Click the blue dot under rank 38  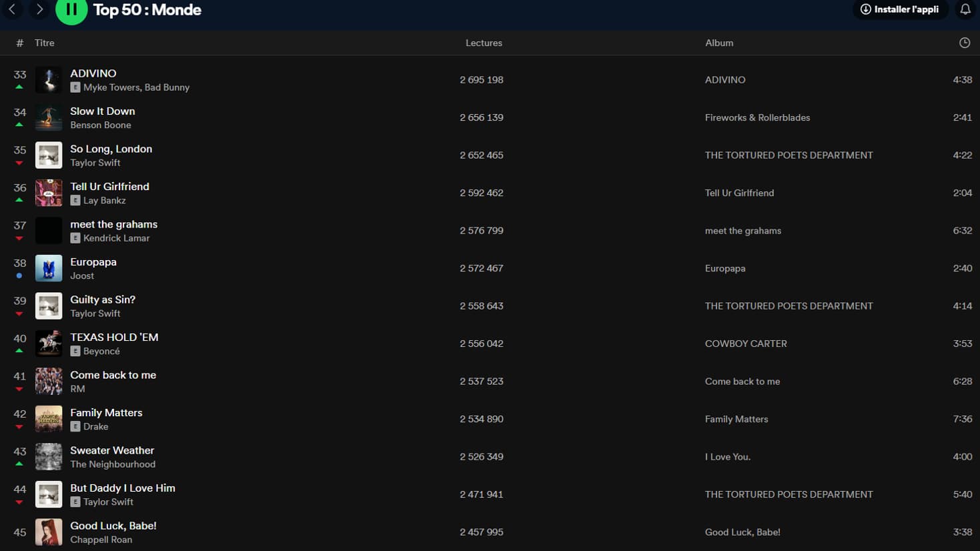pyautogui.click(x=19, y=275)
